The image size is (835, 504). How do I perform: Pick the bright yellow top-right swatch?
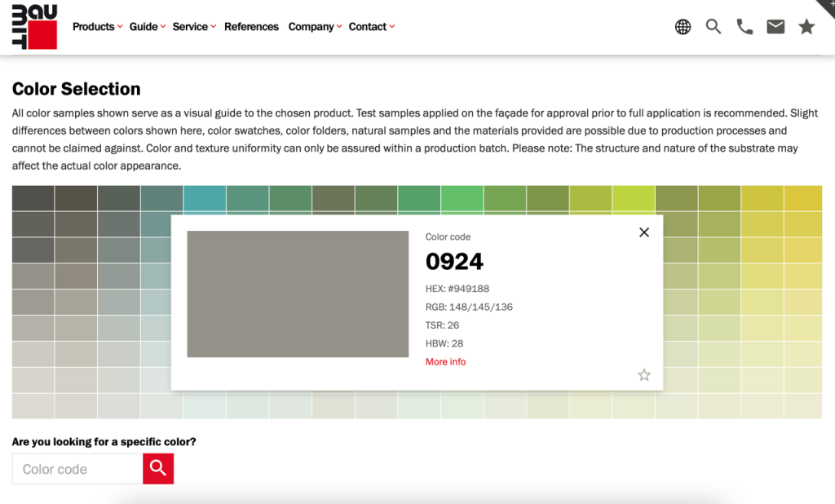click(802, 198)
